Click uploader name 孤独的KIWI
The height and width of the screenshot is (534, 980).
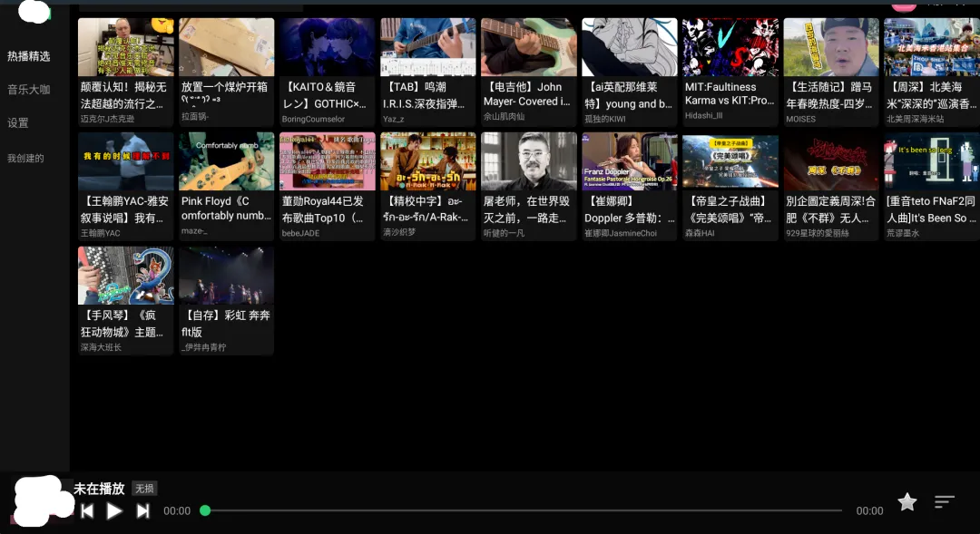605,119
